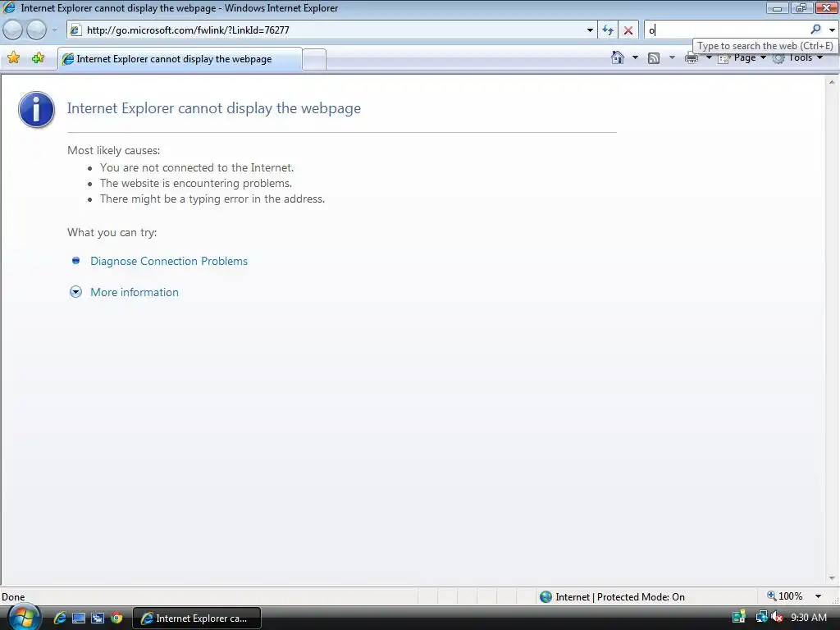Click the muted volume tray icon
The width and height of the screenshot is (840, 630).
(777, 617)
